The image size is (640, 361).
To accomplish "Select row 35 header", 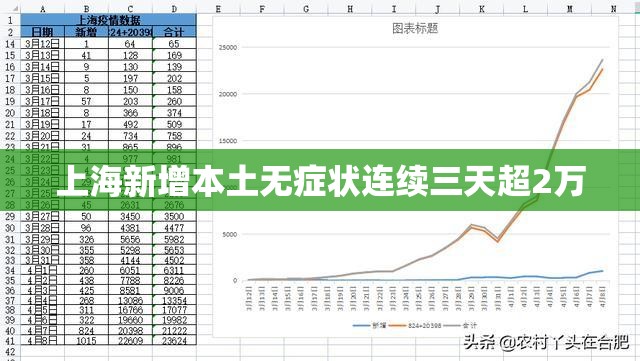I will (x=10, y=281).
